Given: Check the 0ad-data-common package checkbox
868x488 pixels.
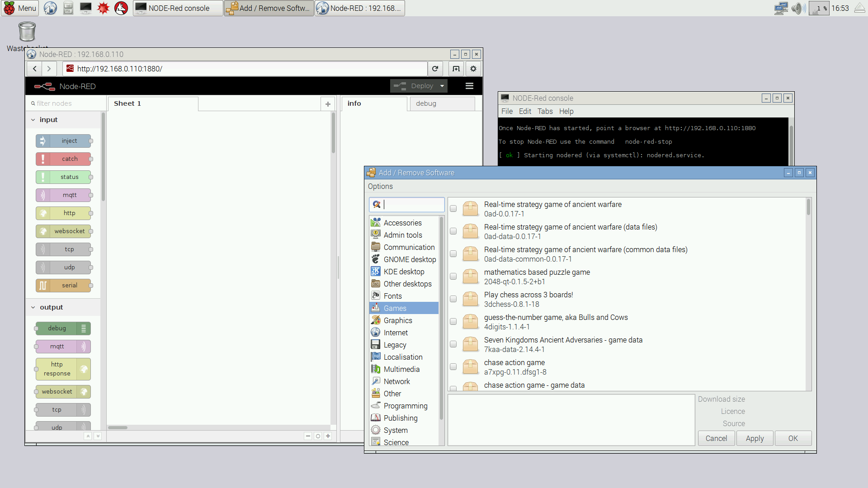Looking at the screenshot, I should tap(453, 254).
